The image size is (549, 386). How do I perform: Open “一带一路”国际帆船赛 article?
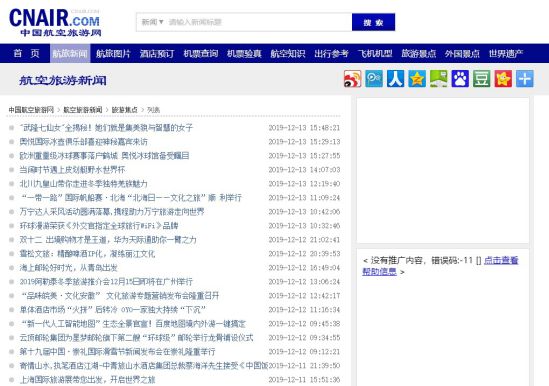click(131, 198)
